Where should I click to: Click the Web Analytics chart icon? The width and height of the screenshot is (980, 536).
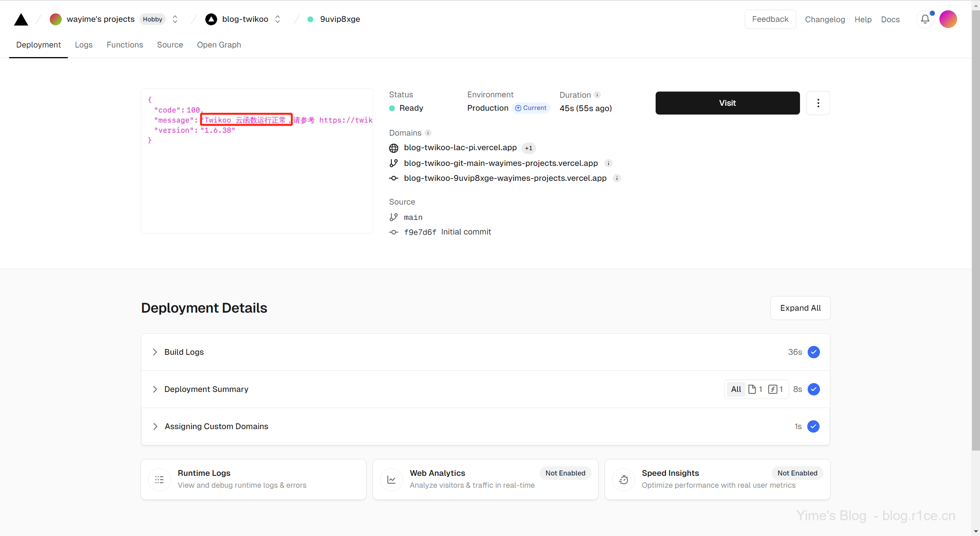(x=391, y=479)
